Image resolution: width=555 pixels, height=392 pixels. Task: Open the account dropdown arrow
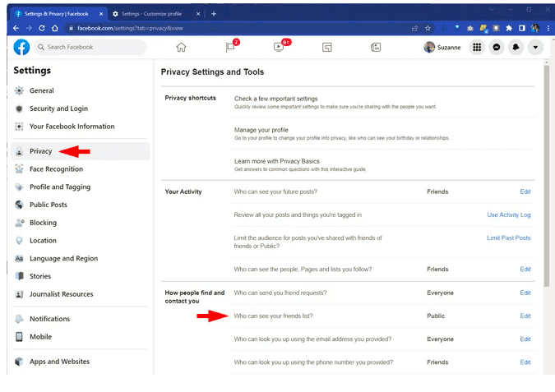tap(535, 47)
